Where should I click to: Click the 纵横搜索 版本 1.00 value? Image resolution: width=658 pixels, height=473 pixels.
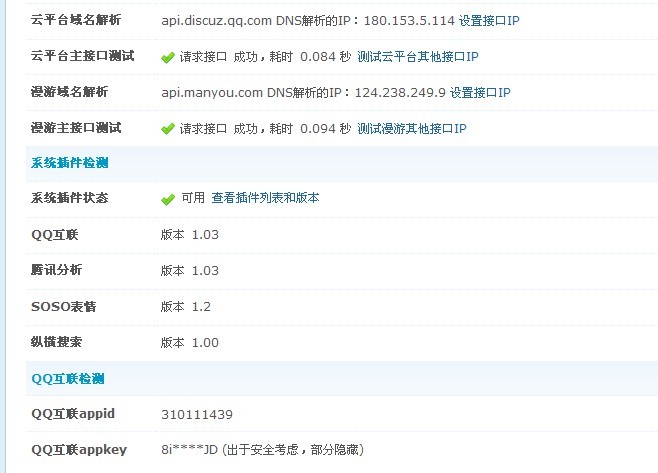(x=190, y=343)
